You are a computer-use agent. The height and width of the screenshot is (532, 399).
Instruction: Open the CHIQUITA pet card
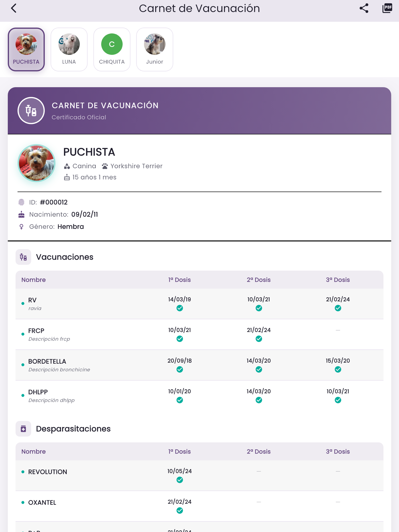(x=112, y=49)
